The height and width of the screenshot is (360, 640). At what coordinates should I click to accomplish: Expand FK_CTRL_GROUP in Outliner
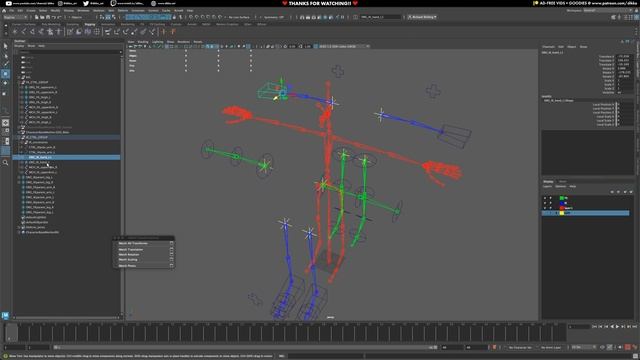[19, 82]
